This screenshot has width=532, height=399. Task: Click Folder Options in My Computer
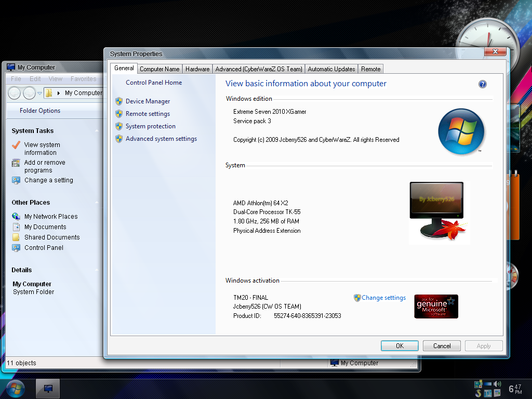point(39,111)
